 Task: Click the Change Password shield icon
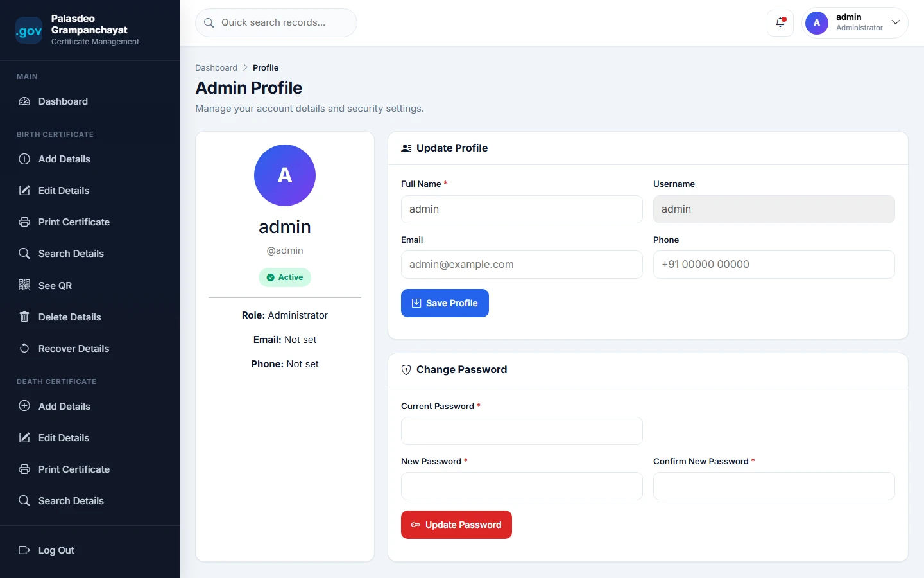[406, 370]
